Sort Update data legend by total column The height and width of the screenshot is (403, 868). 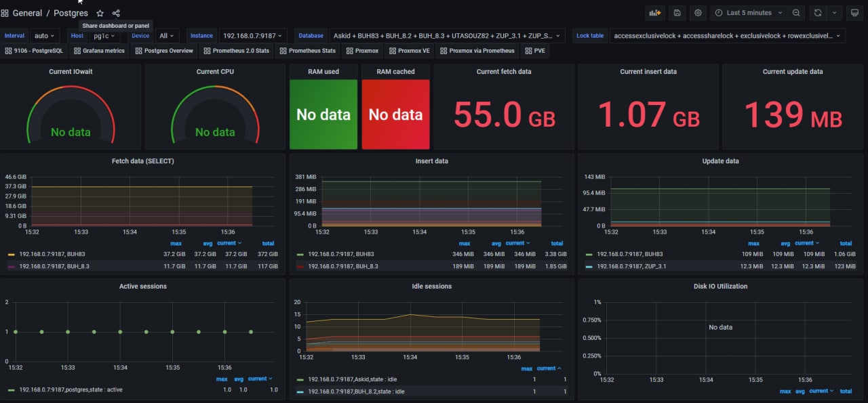click(846, 243)
